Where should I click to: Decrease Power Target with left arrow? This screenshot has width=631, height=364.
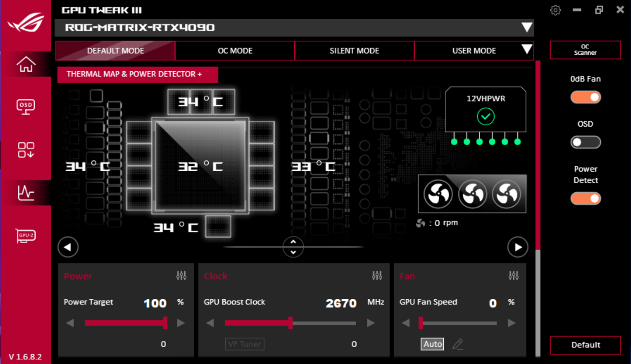(x=70, y=323)
